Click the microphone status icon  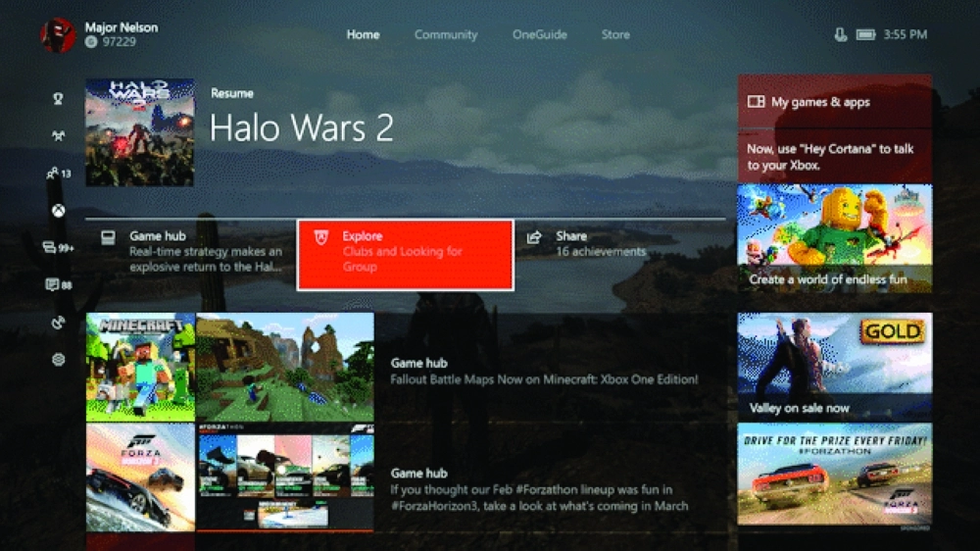click(841, 34)
